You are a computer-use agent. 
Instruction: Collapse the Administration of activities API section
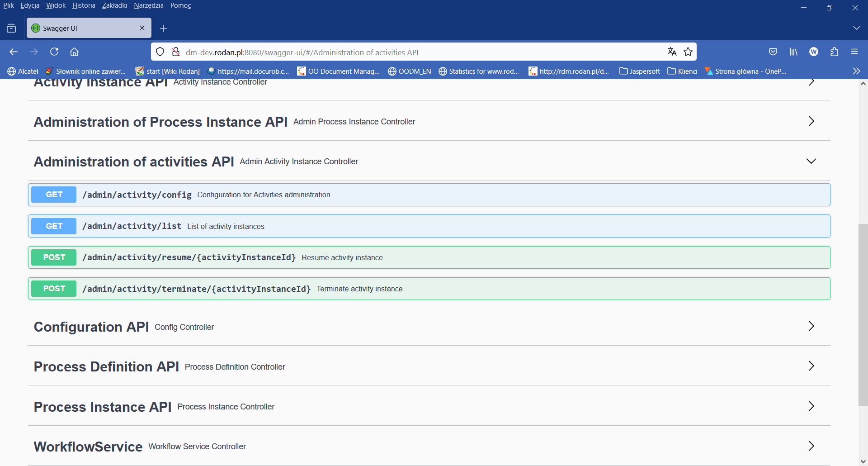811,161
